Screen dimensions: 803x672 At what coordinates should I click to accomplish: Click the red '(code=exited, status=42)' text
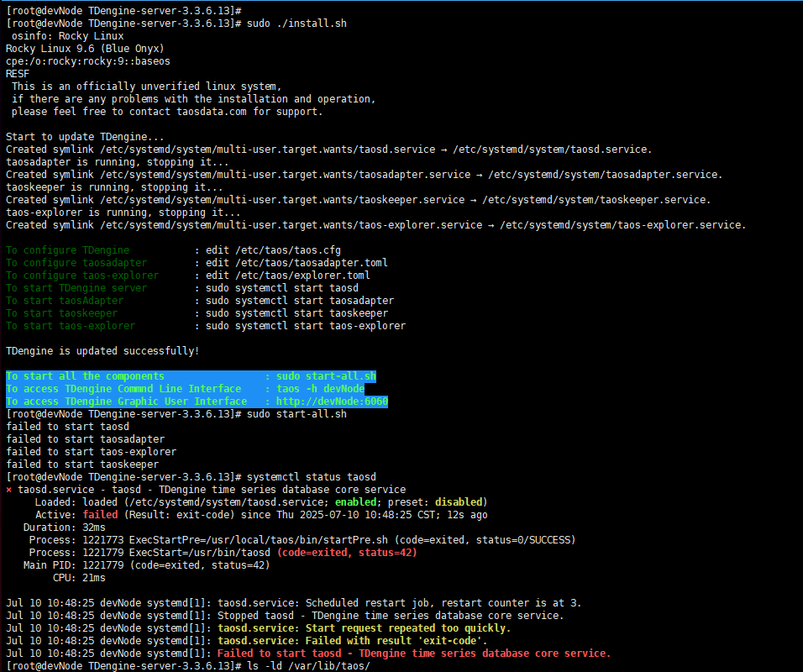click(x=347, y=553)
